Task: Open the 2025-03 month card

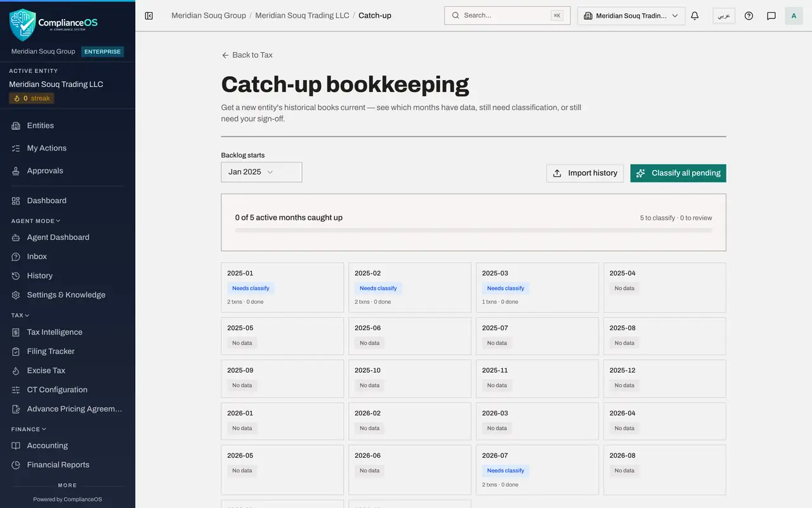Action: tap(537, 288)
